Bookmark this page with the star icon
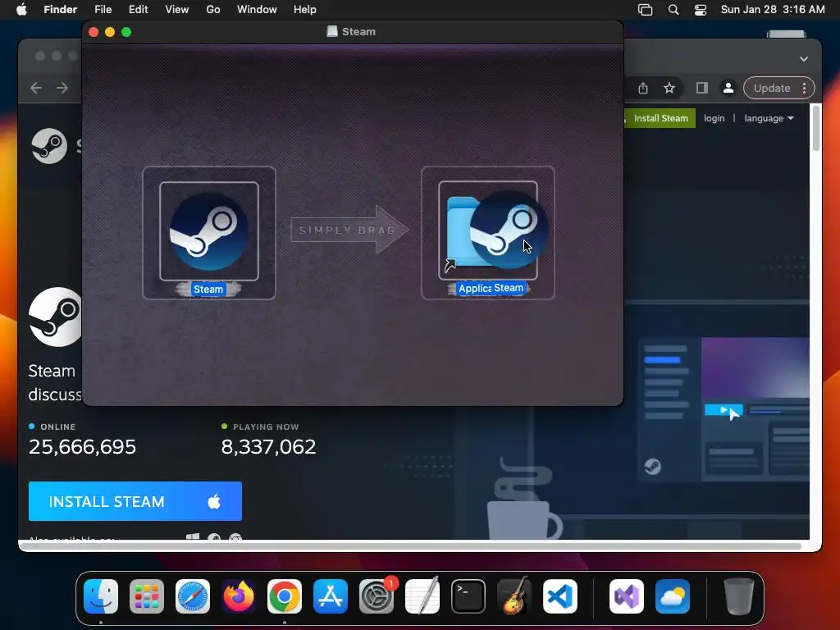Image resolution: width=840 pixels, height=630 pixels. tap(669, 88)
